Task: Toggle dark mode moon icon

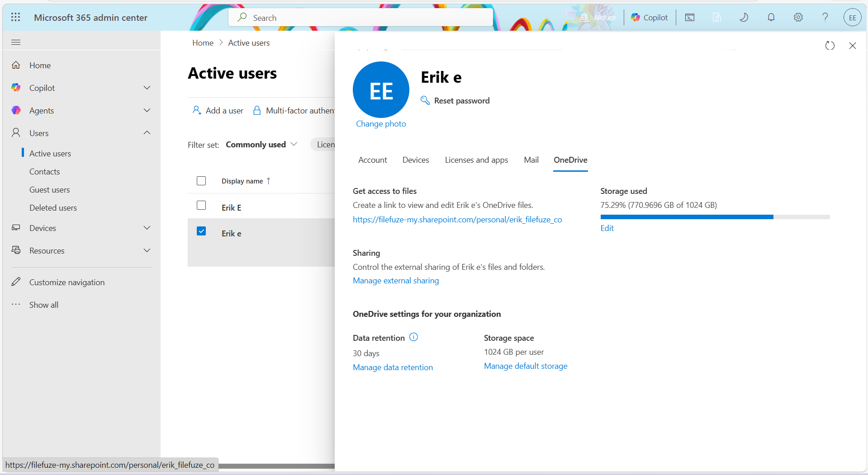Action: [744, 18]
